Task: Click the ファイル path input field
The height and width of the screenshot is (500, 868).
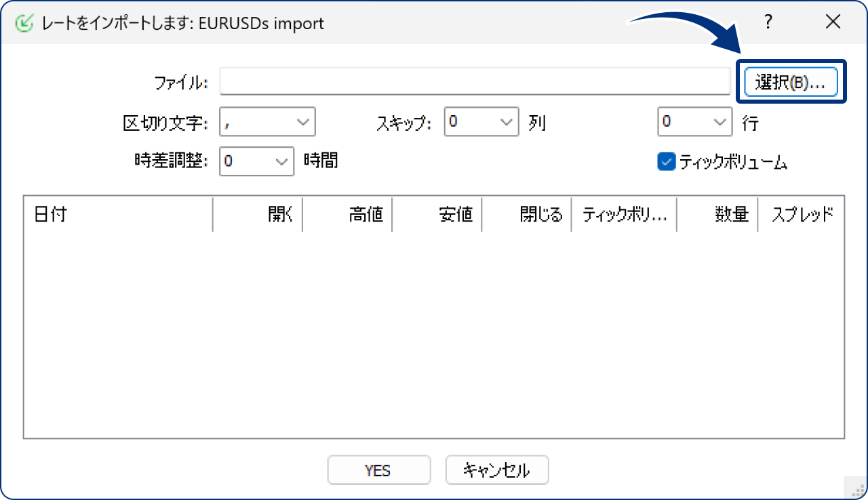Action: [x=475, y=81]
